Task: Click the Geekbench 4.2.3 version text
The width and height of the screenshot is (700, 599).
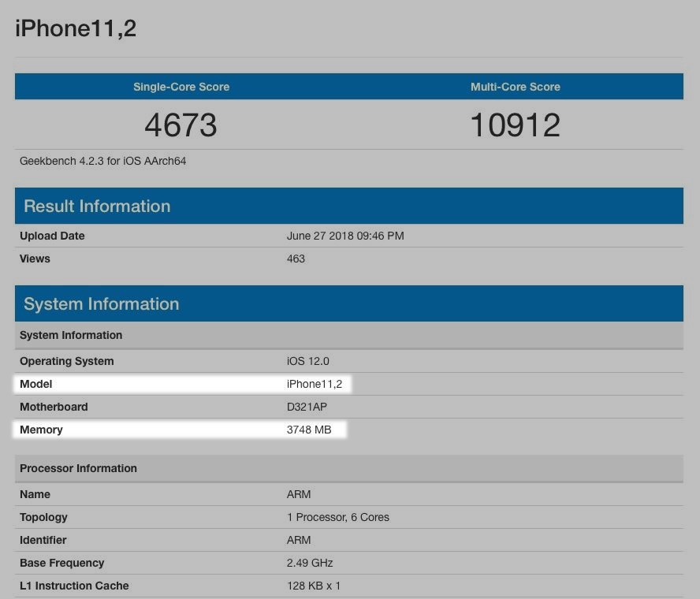Action: [x=102, y=161]
